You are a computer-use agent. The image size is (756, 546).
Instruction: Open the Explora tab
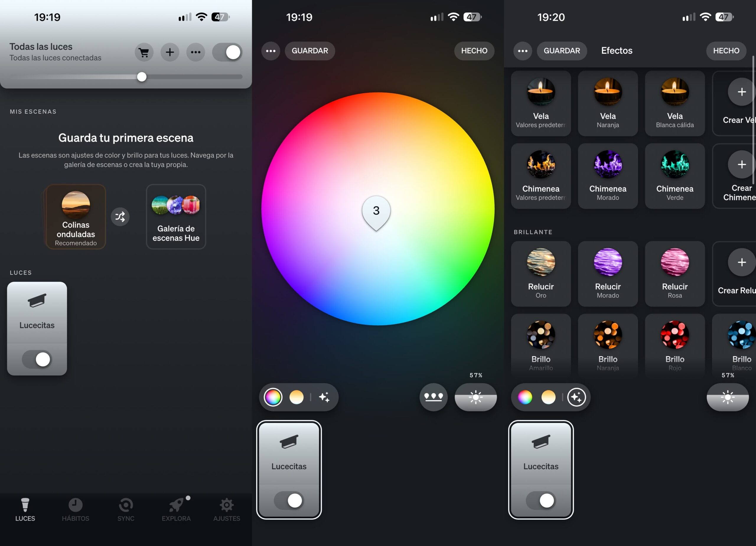pos(176,510)
